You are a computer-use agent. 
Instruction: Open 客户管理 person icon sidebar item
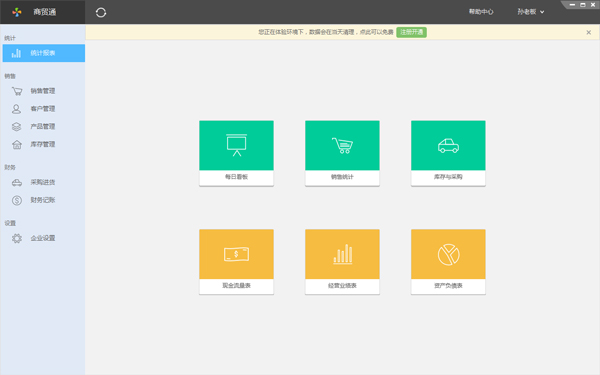44,109
